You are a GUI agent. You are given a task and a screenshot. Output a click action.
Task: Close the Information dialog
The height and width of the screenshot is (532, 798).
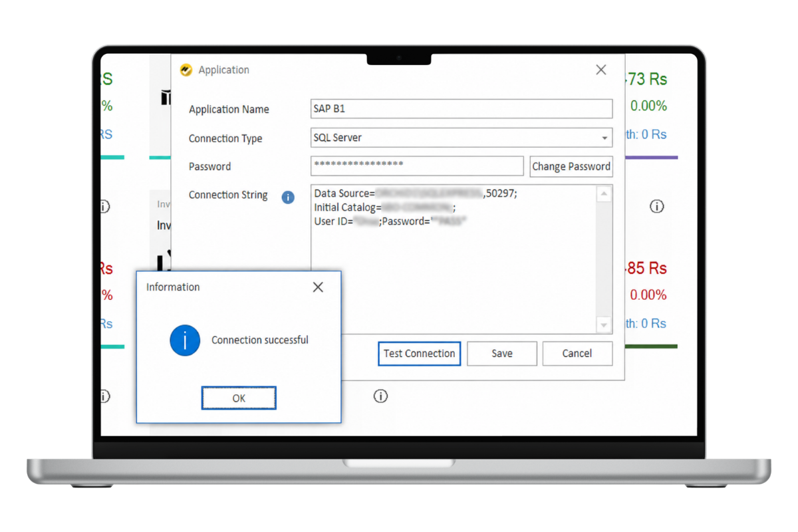click(318, 287)
